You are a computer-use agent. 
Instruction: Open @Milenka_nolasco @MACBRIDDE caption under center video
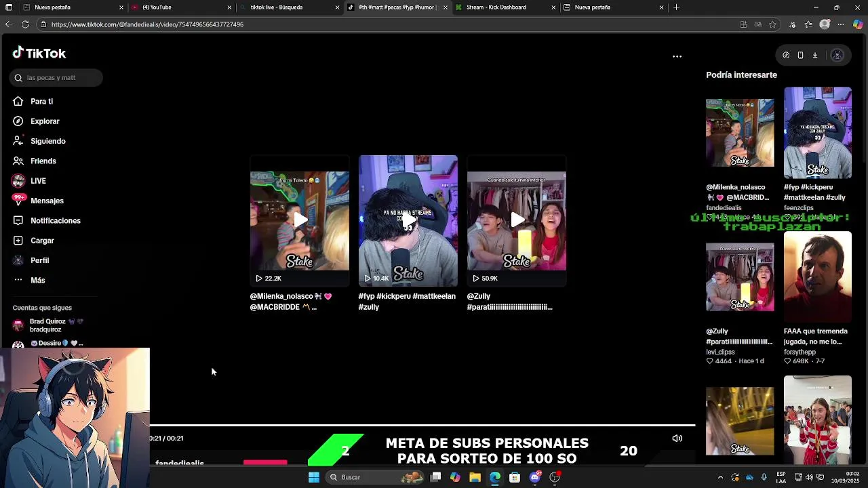(291, 302)
